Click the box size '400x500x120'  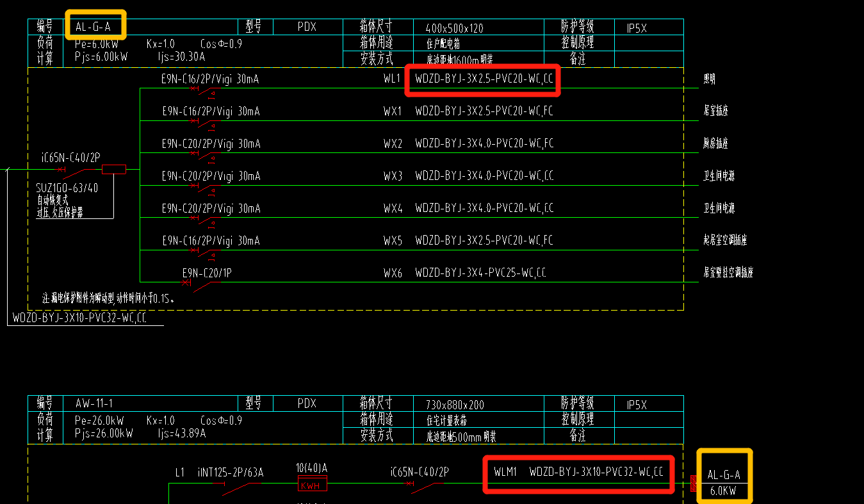[x=454, y=28]
